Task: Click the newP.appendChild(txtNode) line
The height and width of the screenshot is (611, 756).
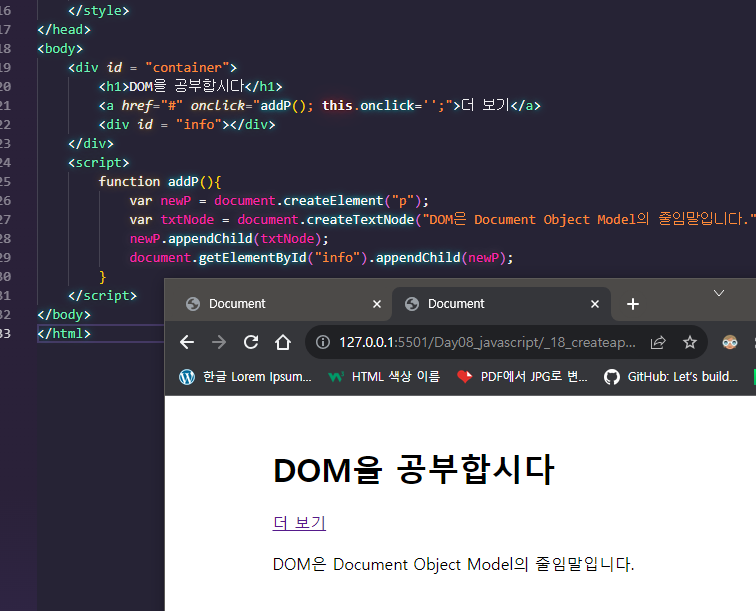Action: [x=229, y=239]
